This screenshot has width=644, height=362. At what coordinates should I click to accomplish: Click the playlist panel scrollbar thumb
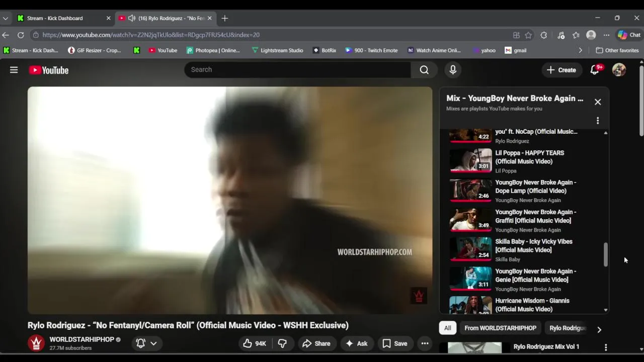pos(606,254)
